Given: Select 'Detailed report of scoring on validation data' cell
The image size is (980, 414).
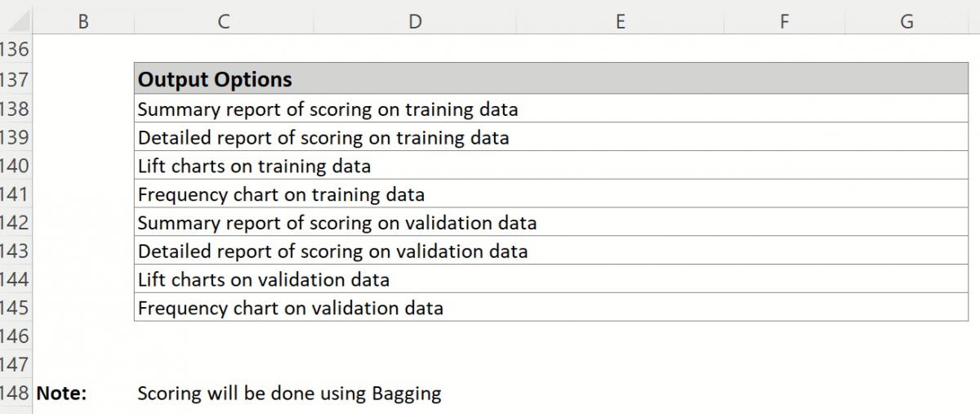Looking at the screenshot, I should tap(332, 252).
